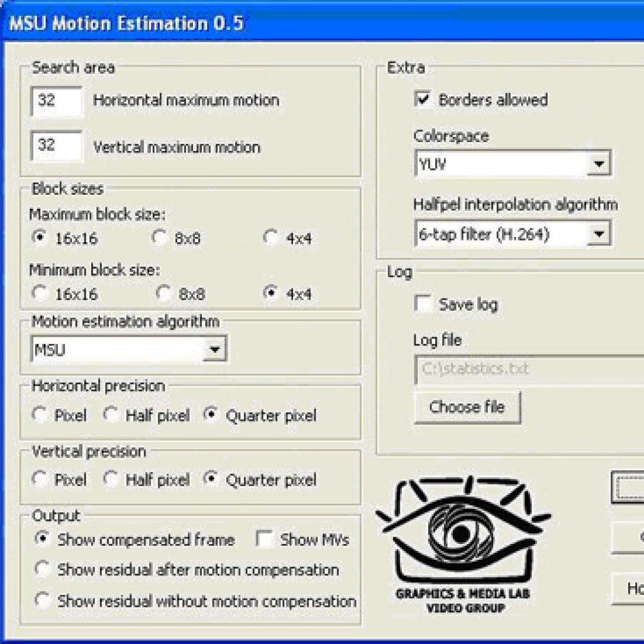Set vertical precision to Half pixel

pos(111,479)
